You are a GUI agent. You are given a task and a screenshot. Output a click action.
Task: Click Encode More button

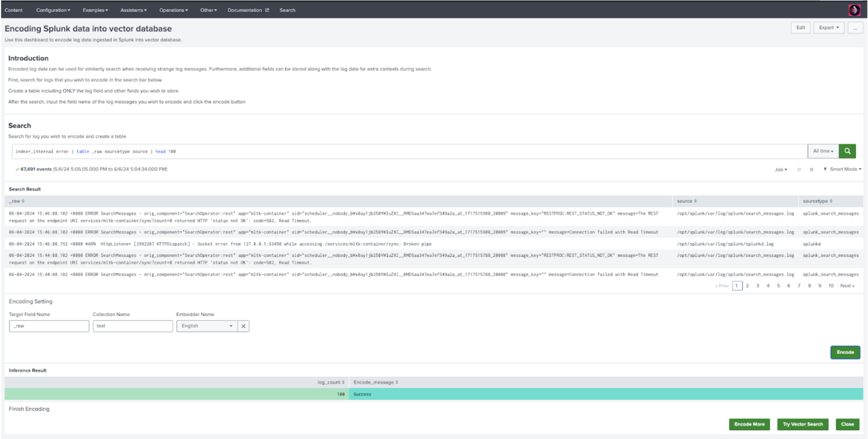click(749, 425)
